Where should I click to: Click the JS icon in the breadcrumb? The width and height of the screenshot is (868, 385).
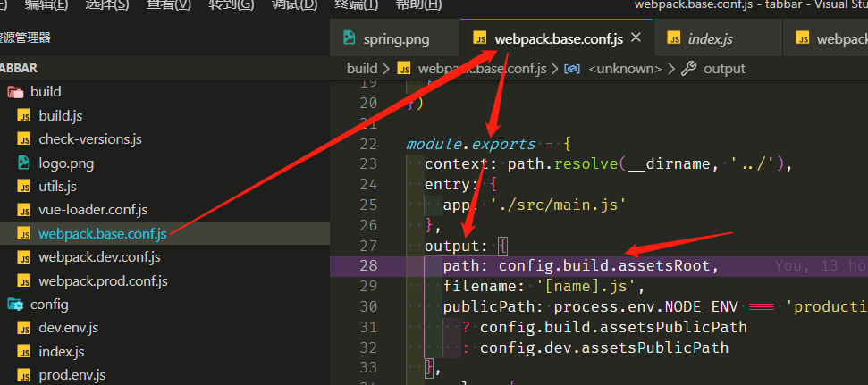coord(404,69)
